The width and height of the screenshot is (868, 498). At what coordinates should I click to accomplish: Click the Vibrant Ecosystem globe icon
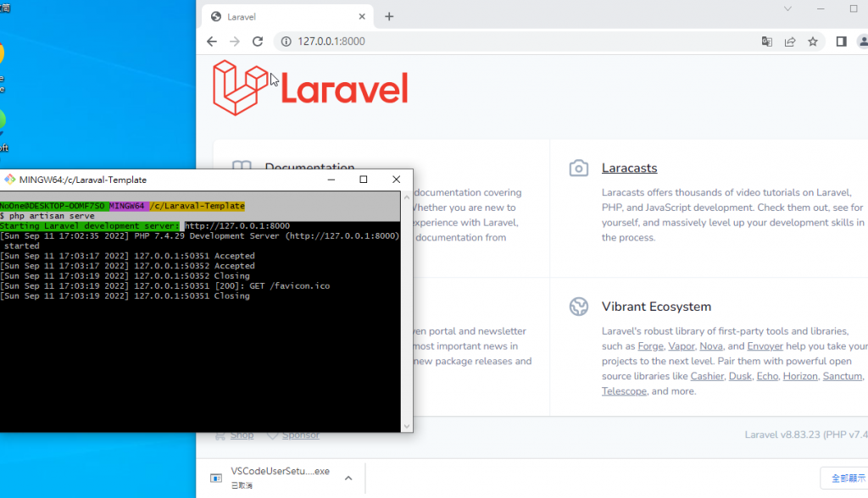[578, 307]
